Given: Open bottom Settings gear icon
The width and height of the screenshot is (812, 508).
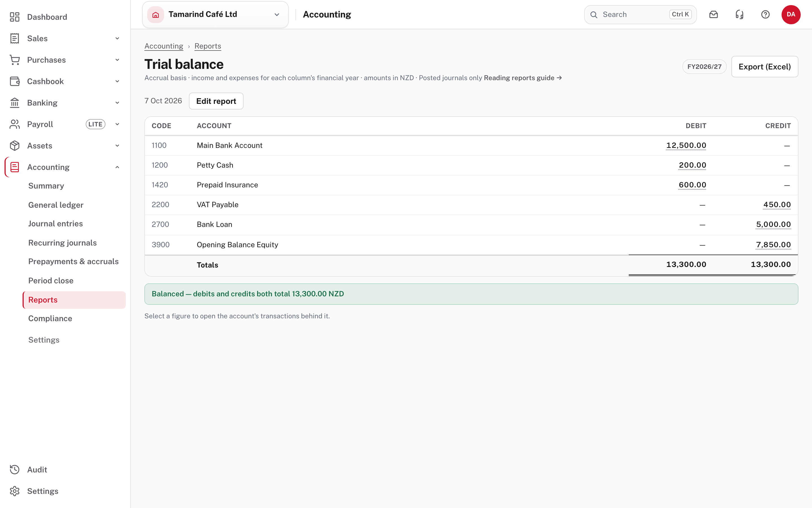Looking at the screenshot, I should [x=14, y=491].
